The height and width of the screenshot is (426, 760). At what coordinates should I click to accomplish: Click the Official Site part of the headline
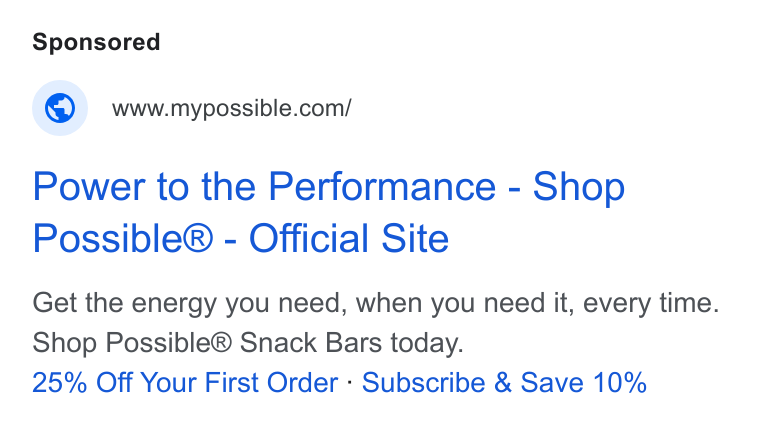[x=349, y=238]
